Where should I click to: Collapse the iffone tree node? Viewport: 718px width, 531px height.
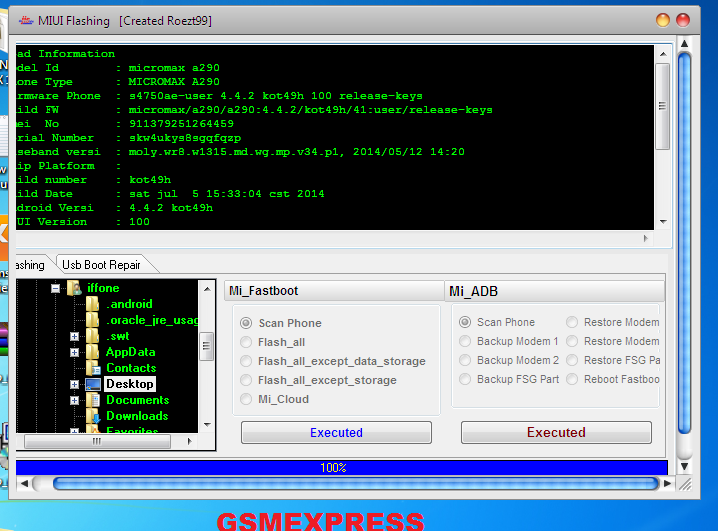[x=55, y=288]
